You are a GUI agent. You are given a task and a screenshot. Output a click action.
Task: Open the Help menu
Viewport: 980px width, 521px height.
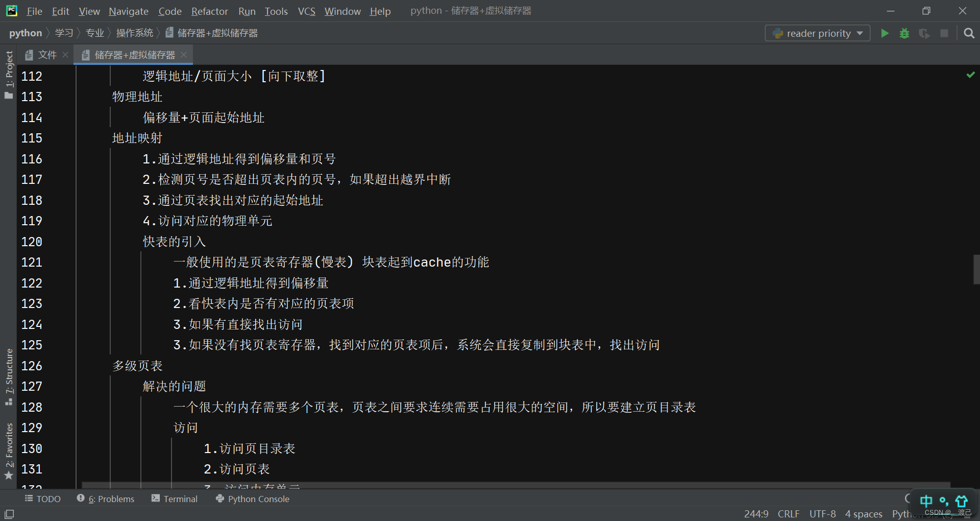click(380, 11)
